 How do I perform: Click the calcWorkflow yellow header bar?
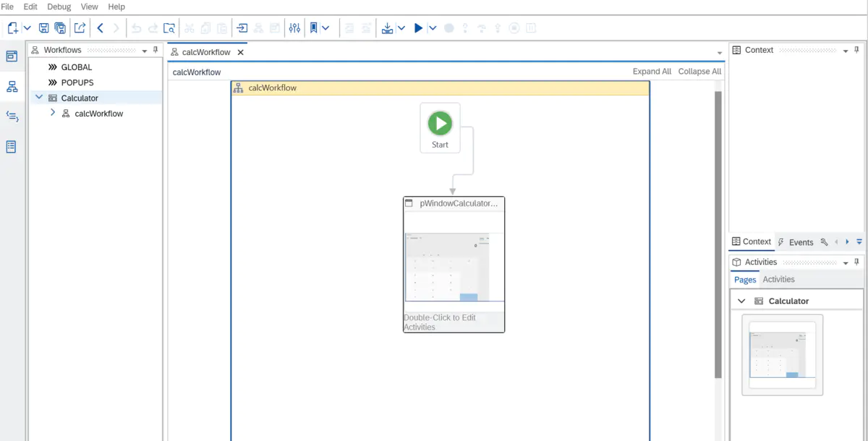pos(441,88)
